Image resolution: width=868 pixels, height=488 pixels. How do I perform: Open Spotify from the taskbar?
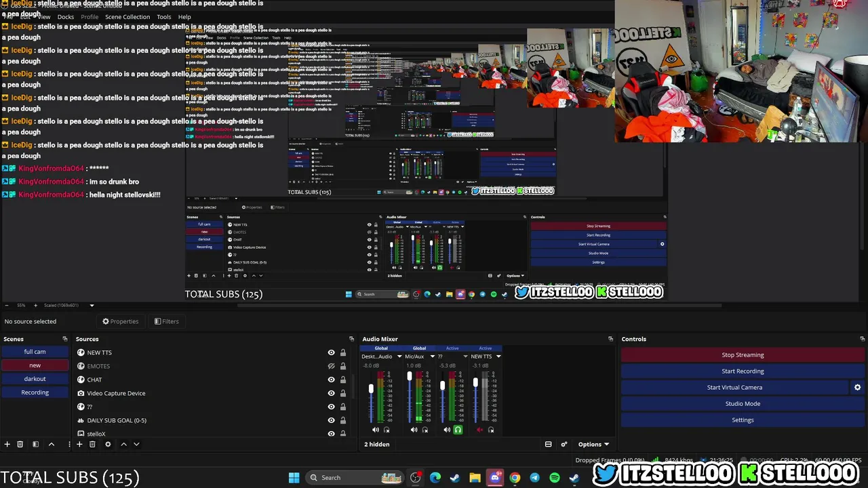tap(555, 478)
